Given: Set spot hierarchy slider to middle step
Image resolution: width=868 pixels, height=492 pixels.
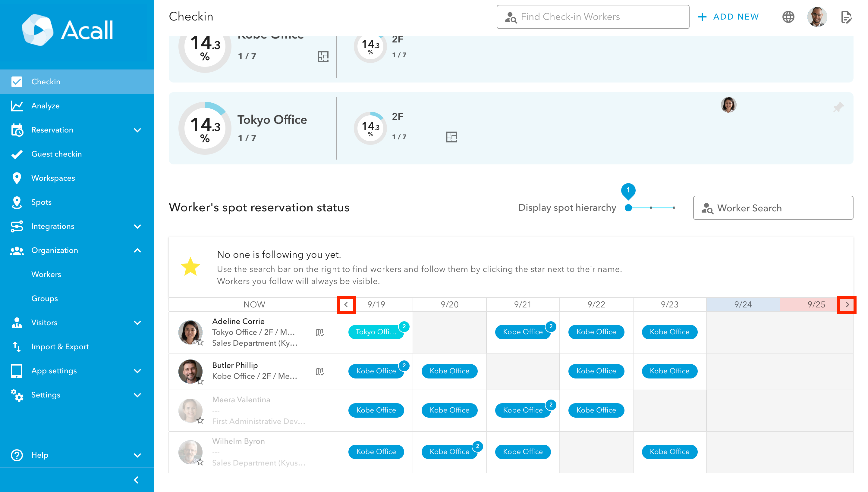Looking at the screenshot, I should pyautogui.click(x=651, y=208).
